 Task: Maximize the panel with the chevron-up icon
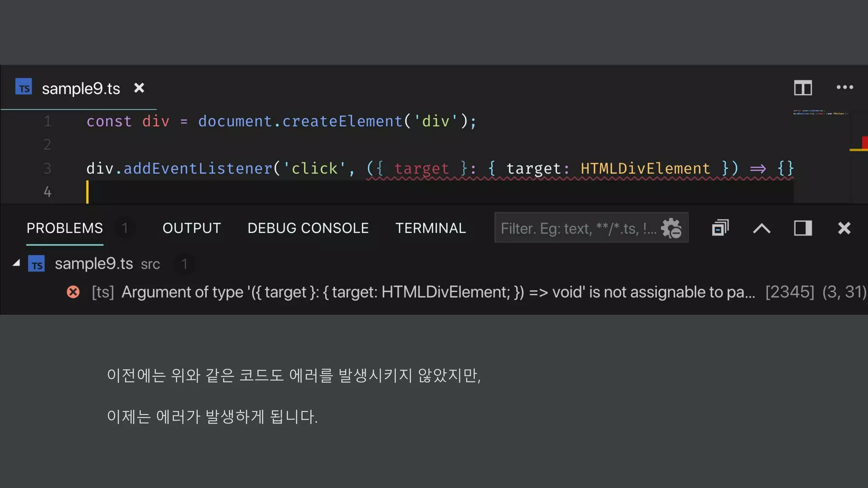pyautogui.click(x=762, y=228)
